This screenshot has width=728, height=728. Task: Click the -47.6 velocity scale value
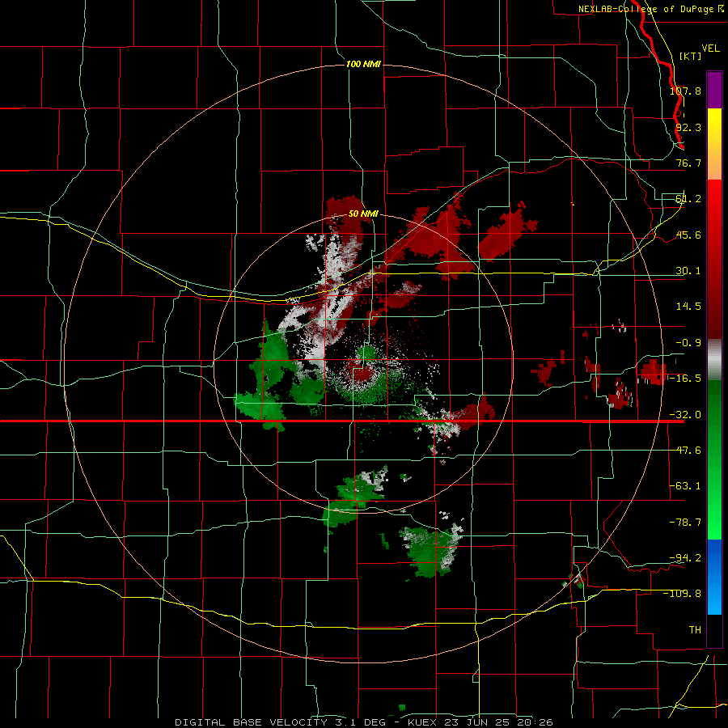click(x=685, y=451)
